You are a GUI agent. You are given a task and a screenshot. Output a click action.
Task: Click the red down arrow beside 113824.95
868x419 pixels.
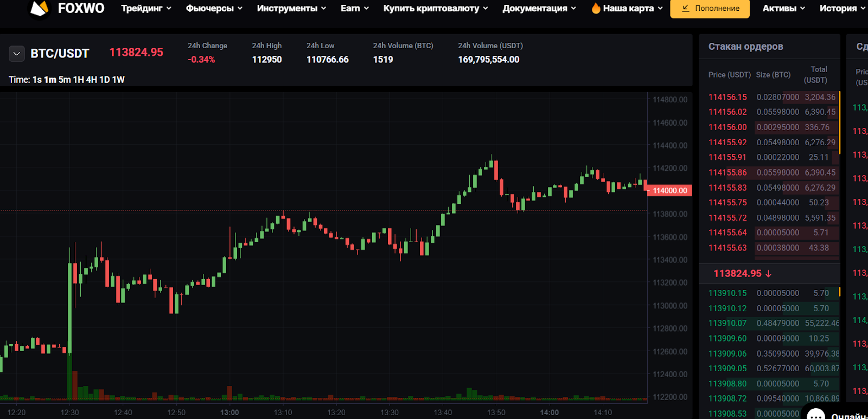[x=769, y=274]
